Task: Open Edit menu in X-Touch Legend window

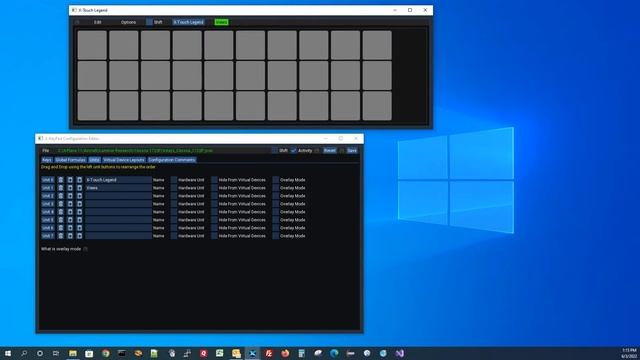Action: pyautogui.click(x=98, y=22)
